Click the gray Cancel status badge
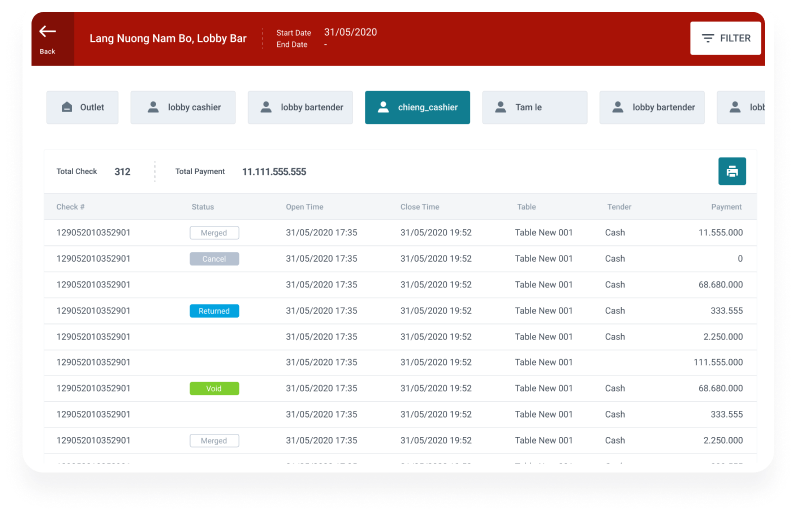Viewport: 797px width, 515px height. pos(214,259)
